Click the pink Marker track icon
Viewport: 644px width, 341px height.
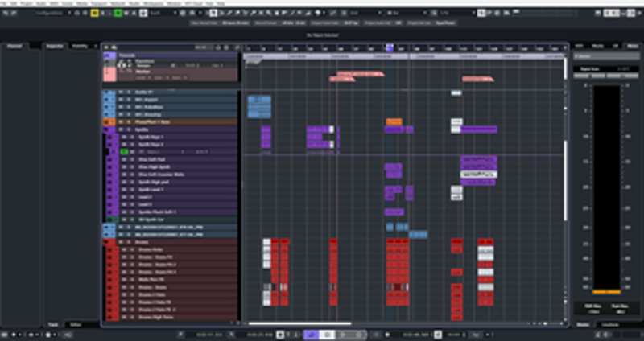tap(108, 74)
